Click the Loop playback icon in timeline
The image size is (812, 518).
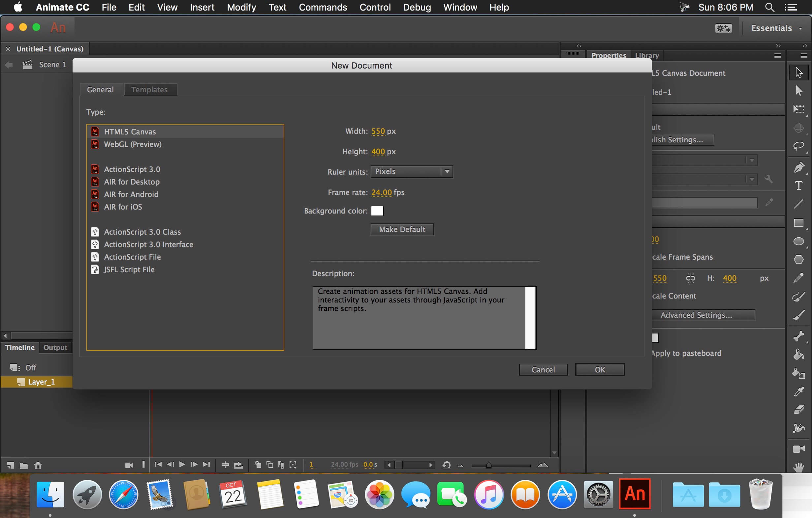pyautogui.click(x=238, y=465)
